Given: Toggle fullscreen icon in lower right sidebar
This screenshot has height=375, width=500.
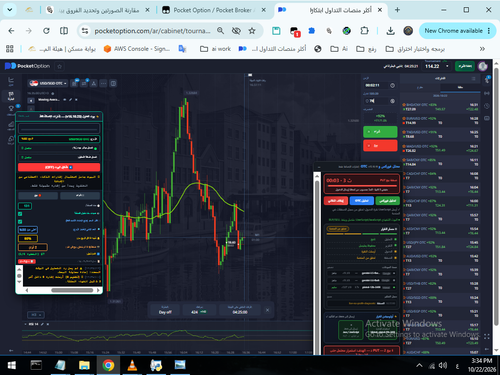Looking at the screenshot, I should [x=487, y=337].
